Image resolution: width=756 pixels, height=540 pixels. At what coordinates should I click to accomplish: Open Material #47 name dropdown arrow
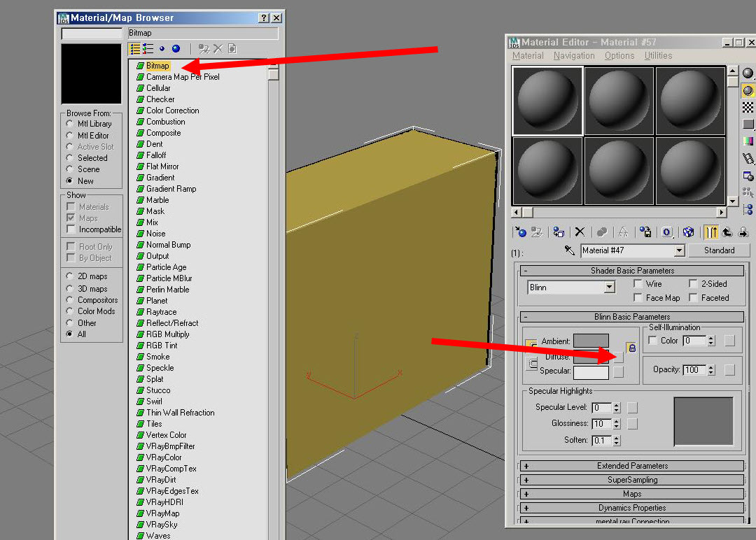679,250
